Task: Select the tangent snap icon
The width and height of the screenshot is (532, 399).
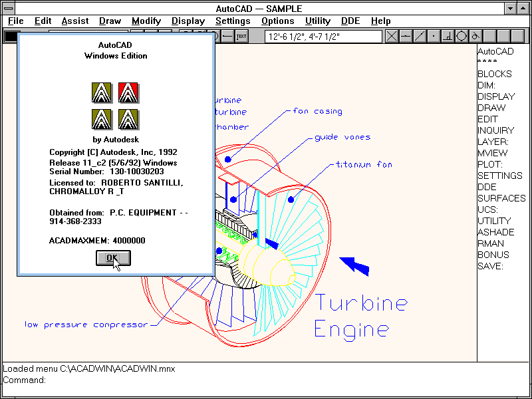Action: (475, 37)
